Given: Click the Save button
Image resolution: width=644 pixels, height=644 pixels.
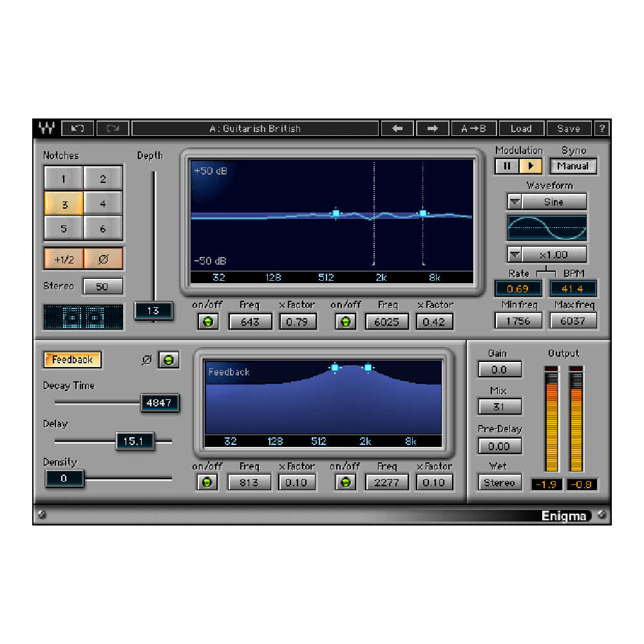Looking at the screenshot, I should coord(569,129).
